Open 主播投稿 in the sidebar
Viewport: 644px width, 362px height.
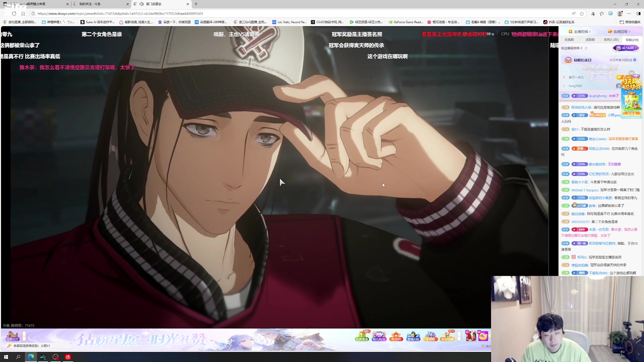click(x=580, y=32)
